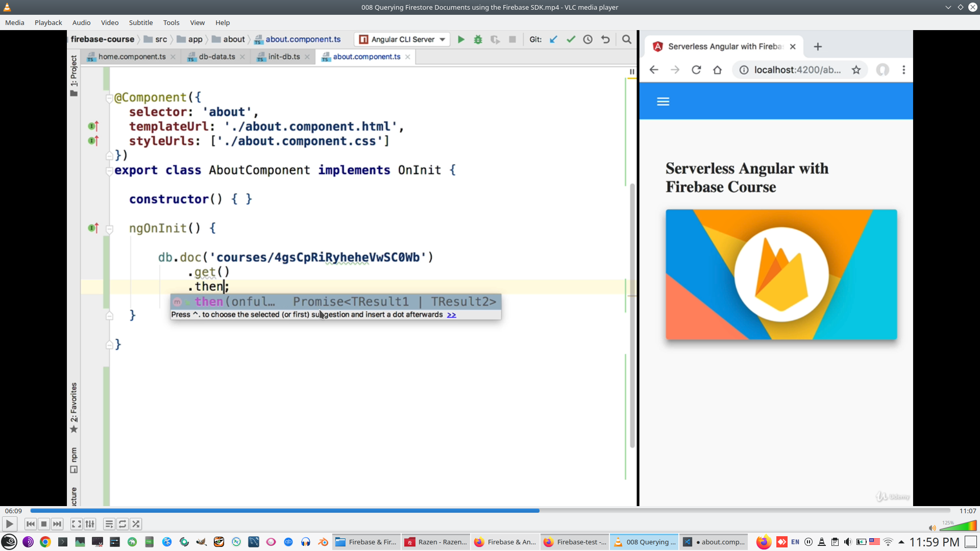Image resolution: width=980 pixels, height=551 pixels.
Task: Show the VLC playlist
Action: click(109, 524)
